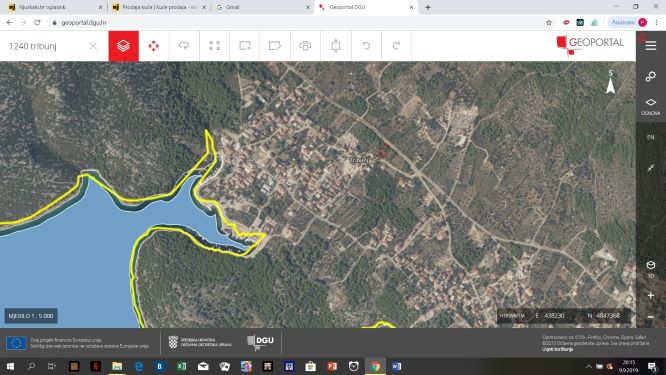Activate the full extent zoom tool
The height and width of the screenshot is (375, 666).
point(214,46)
